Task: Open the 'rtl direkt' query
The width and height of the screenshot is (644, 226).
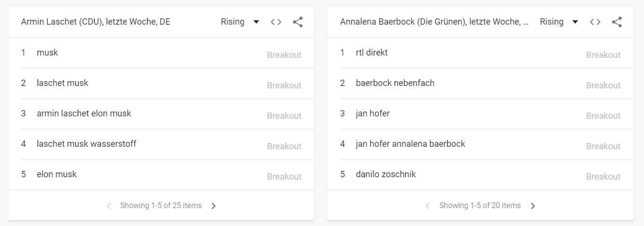Action: tap(371, 53)
